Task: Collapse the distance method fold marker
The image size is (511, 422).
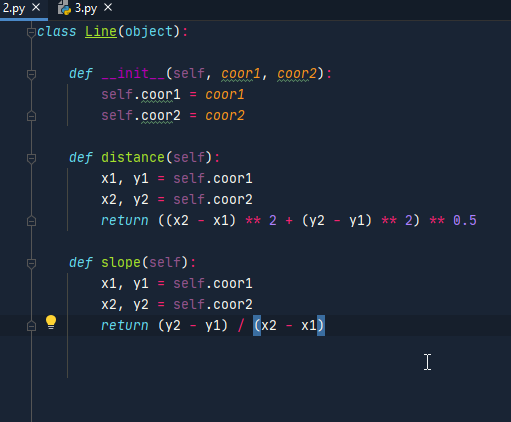Action: (x=31, y=158)
